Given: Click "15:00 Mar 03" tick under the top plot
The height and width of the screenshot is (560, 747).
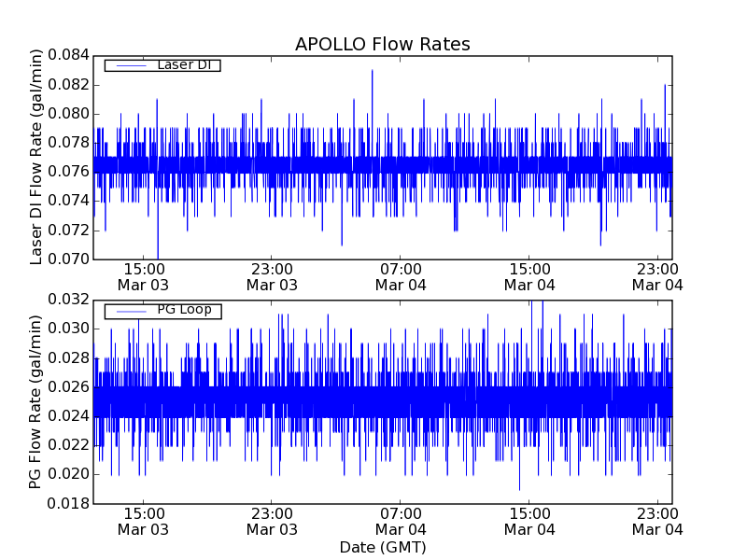Looking at the screenshot, I should [143, 276].
